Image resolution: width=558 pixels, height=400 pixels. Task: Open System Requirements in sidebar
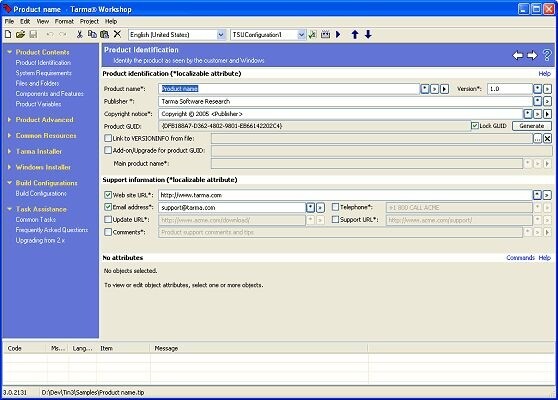click(x=43, y=73)
